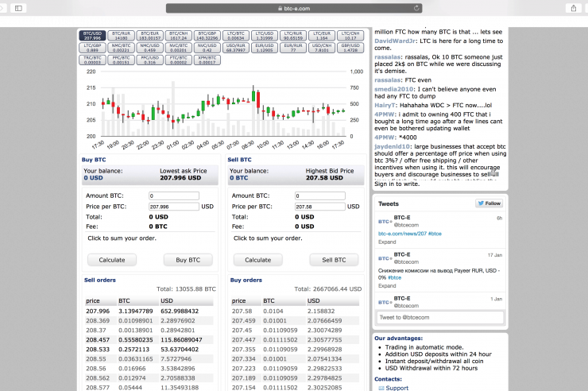Switch to the LTC/GBP pair

[x=92, y=48]
